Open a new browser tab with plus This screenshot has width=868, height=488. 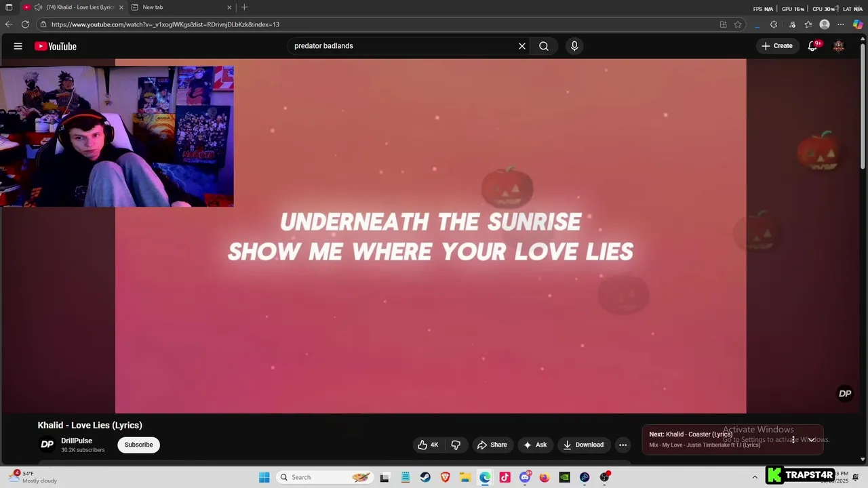click(x=244, y=7)
